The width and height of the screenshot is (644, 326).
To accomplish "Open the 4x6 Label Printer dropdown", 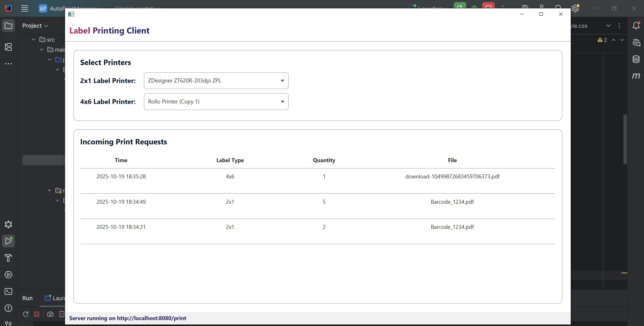I will (x=216, y=102).
